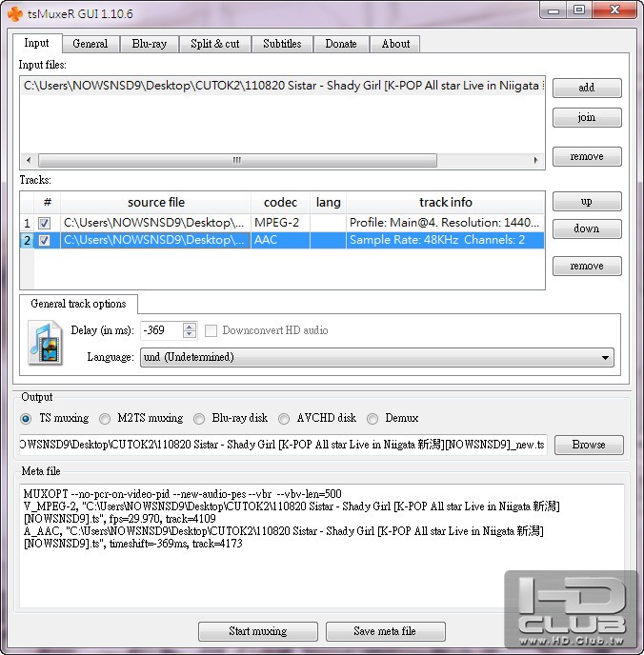Open the Language dropdown
Viewport: 644px width, 655px height.
pyautogui.click(x=377, y=358)
